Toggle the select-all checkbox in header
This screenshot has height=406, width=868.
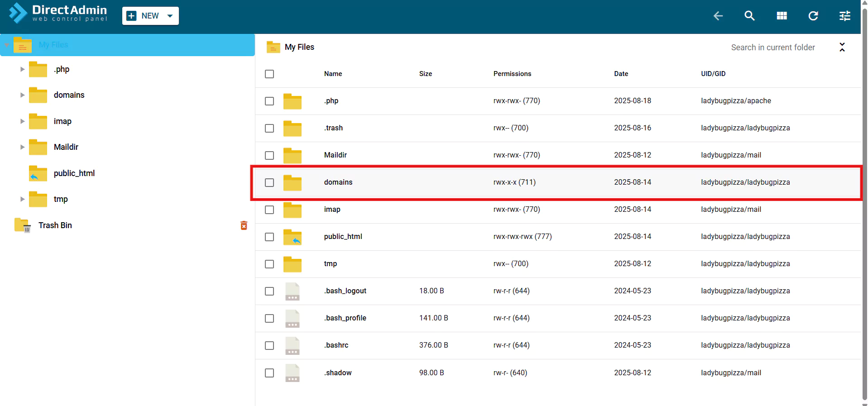click(269, 74)
